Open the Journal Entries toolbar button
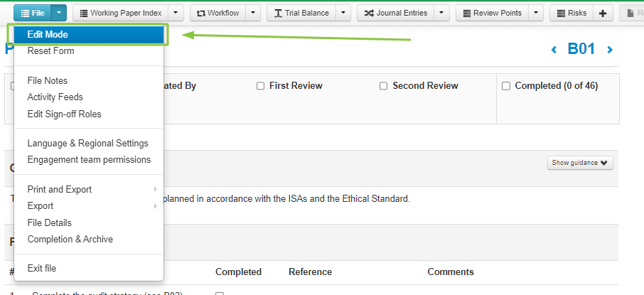 click(395, 13)
